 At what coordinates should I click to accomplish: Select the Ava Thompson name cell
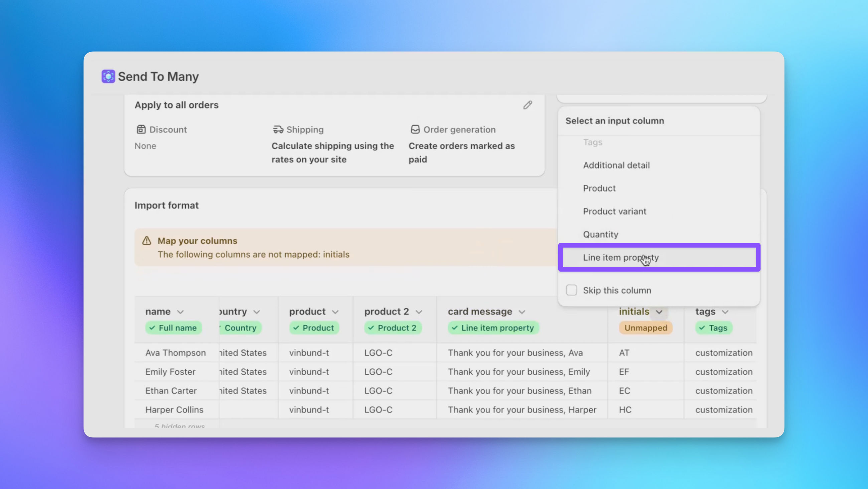(176, 353)
